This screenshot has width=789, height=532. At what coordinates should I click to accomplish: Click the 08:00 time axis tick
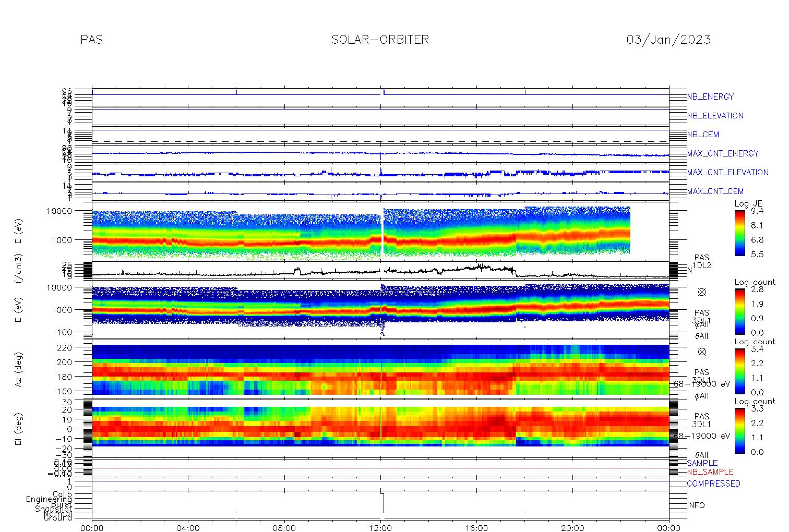click(x=284, y=528)
